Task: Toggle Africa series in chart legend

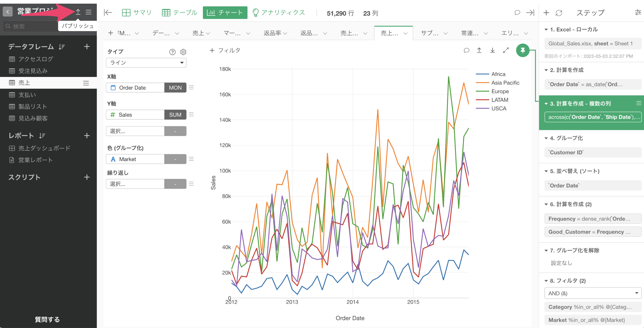Action: [498, 74]
